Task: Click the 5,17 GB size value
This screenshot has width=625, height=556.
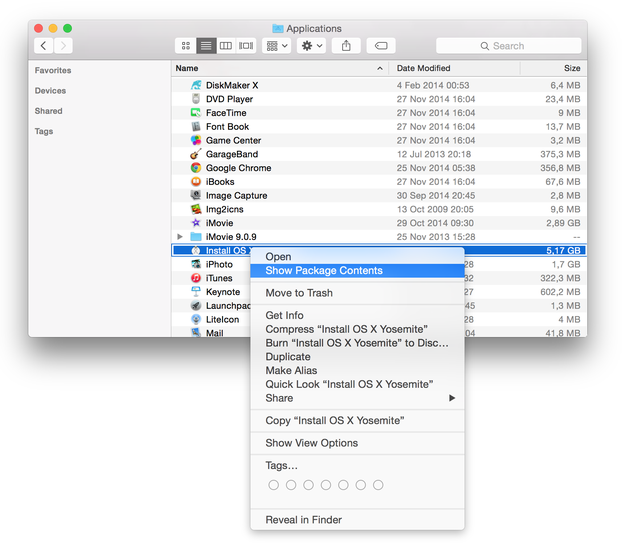Action: (563, 251)
